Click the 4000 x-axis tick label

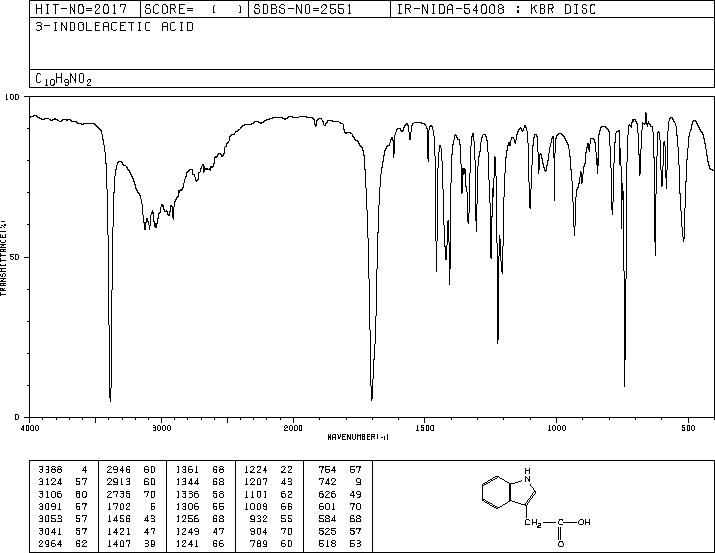[x=29, y=428]
